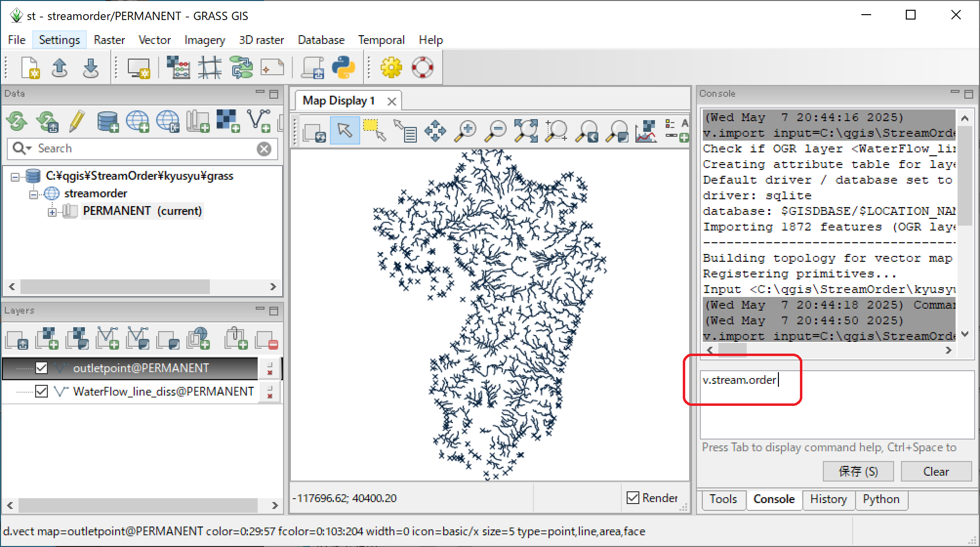Activate the Zoom Out tool

(495, 130)
